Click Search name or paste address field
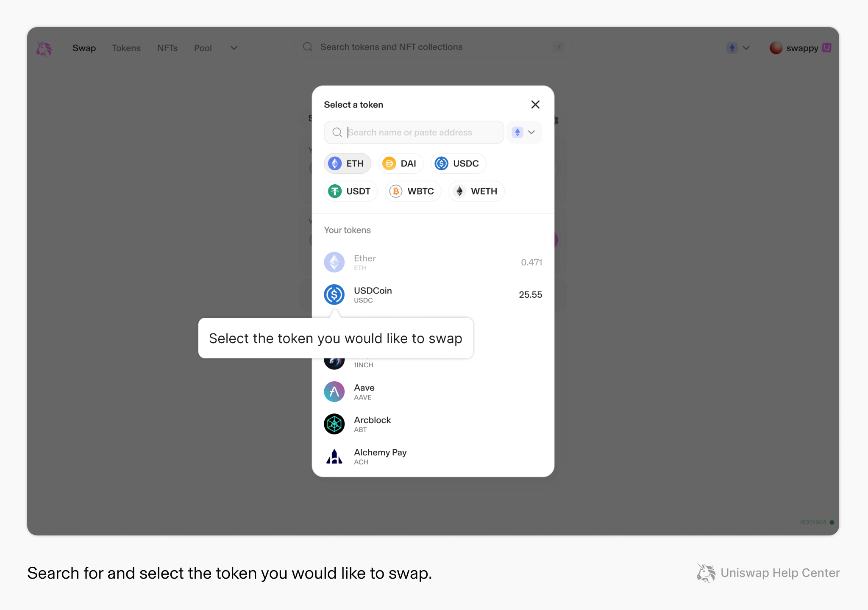The height and width of the screenshot is (610, 868). tap(414, 132)
